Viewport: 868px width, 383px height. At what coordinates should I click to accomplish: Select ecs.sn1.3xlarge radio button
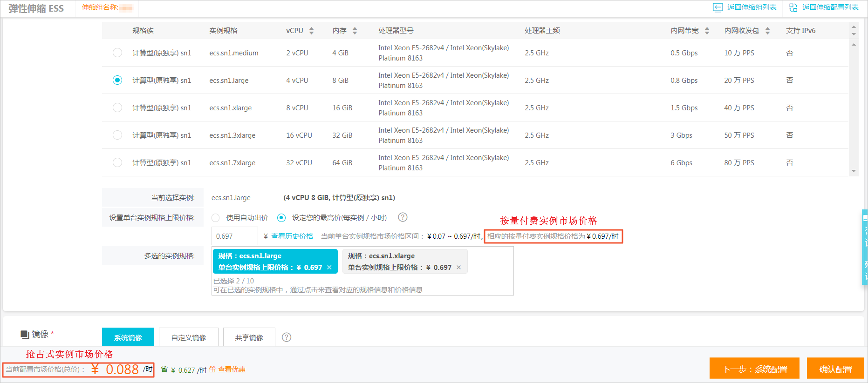[117, 135]
